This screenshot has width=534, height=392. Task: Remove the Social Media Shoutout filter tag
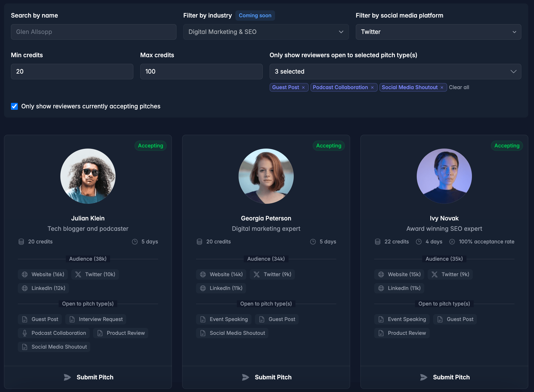[x=442, y=87]
